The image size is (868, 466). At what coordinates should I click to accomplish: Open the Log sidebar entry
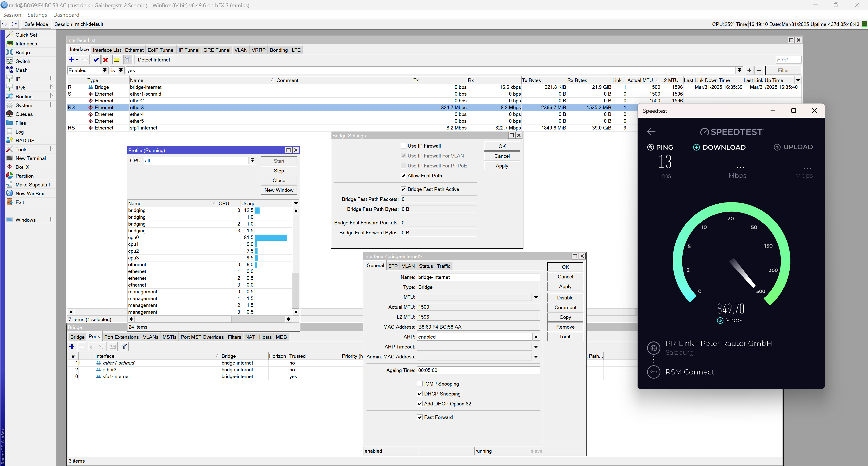click(x=19, y=132)
